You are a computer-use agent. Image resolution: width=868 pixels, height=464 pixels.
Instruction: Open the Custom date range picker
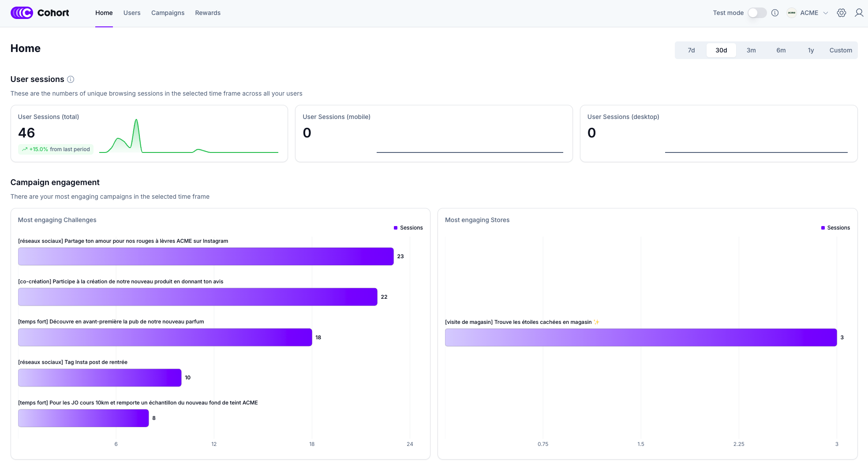(840, 50)
